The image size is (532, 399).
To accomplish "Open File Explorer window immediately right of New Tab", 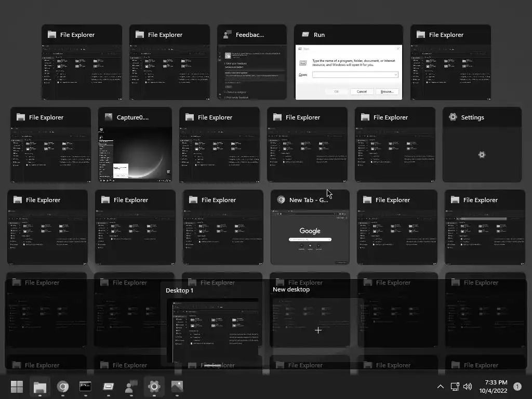I will click(x=397, y=228).
